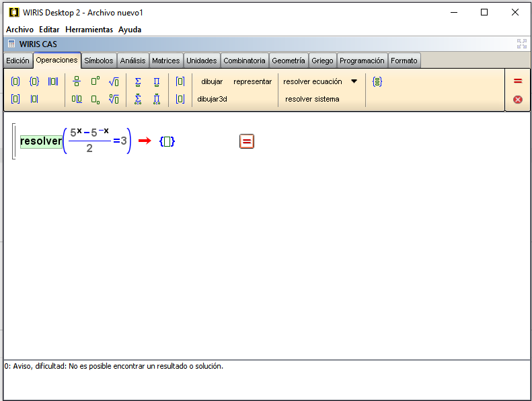Insert curly braces template
Viewport: 532px width, 401px height.
point(34,81)
